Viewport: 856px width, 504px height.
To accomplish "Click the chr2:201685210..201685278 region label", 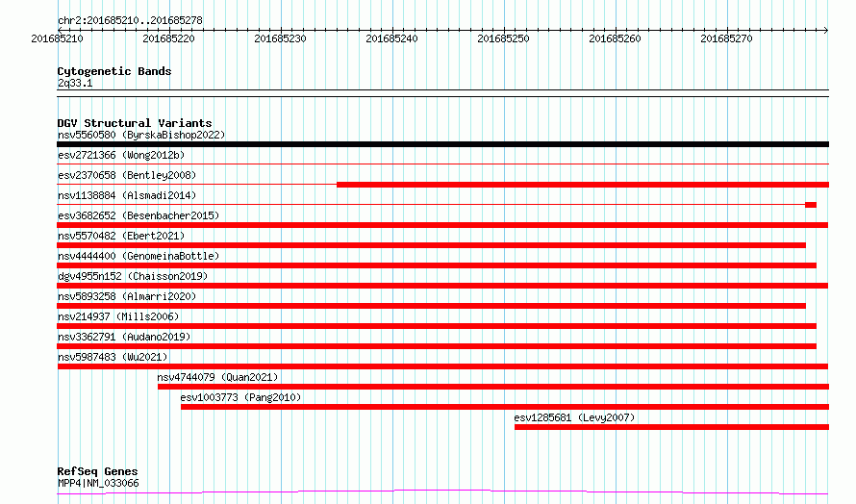I will [130, 20].
